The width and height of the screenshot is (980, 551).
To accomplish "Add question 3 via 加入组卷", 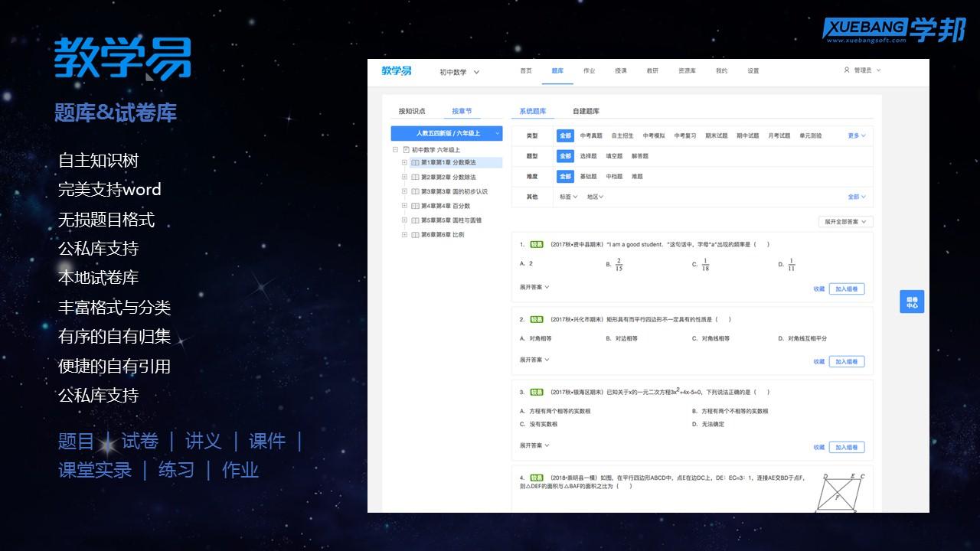I will tap(847, 448).
